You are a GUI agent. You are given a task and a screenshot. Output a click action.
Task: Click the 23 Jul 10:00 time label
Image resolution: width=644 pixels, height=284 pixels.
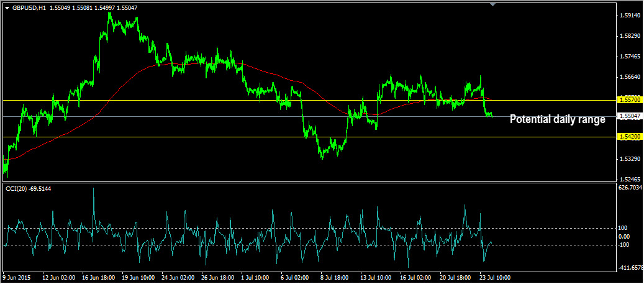[496, 277]
